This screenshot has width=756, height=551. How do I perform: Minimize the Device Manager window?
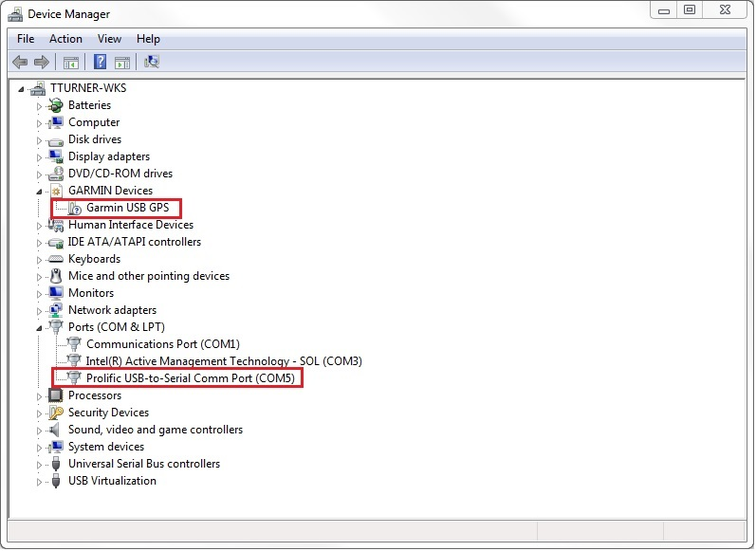point(664,10)
